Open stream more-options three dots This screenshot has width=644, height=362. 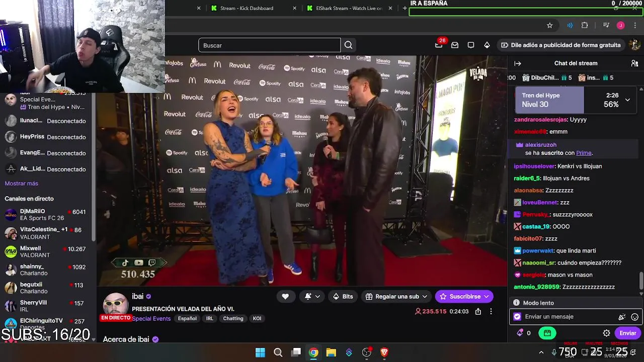coord(491,312)
